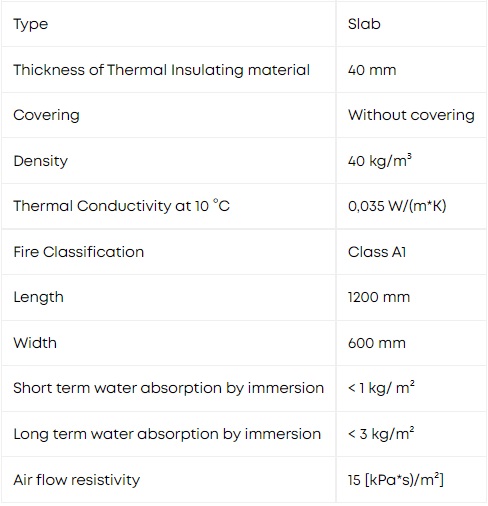The height and width of the screenshot is (506, 488).
Task: Click the Fire Classification label
Action: pos(79,252)
